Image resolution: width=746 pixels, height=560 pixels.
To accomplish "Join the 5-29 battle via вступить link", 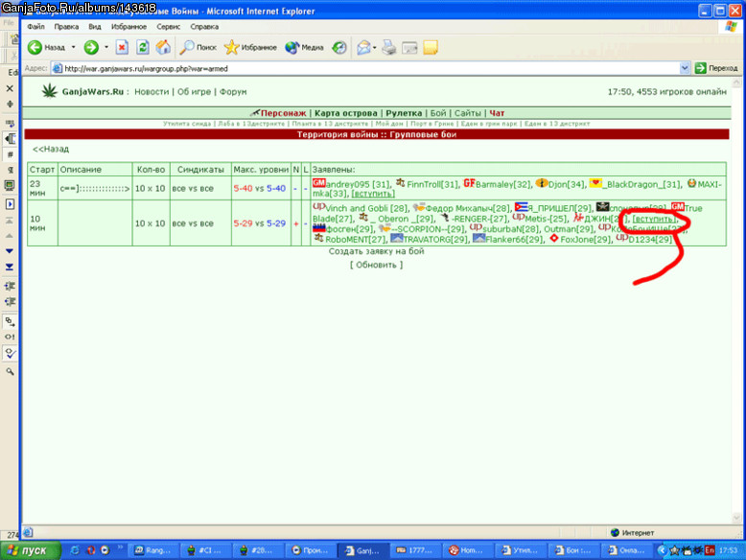I will click(x=654, y=219).
